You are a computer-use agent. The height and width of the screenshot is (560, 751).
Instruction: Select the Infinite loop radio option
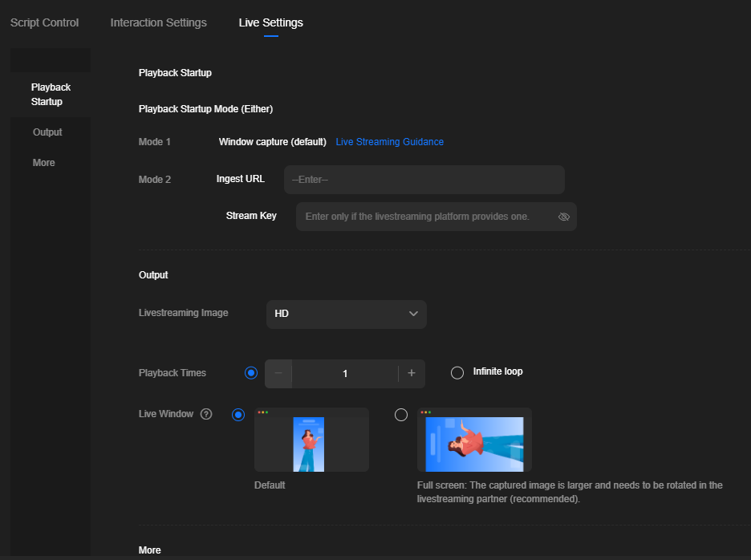coord(457,373)
